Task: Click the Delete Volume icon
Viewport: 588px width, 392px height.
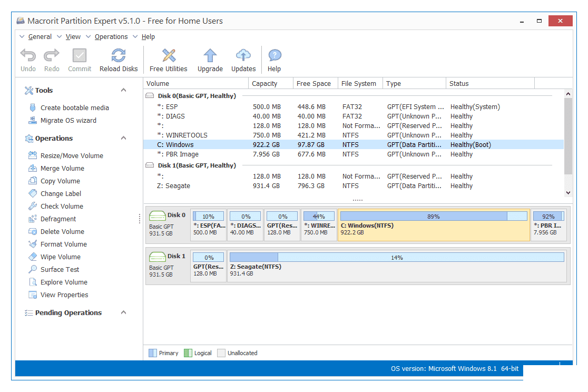Action: tap(33, 231)
